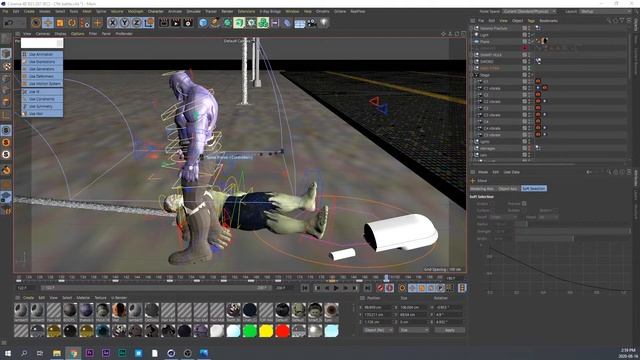The width and height of the screenshot is (640, 360).
Task: Click the green MoGraph Cloner icon
Action: [x=263, y=23]
